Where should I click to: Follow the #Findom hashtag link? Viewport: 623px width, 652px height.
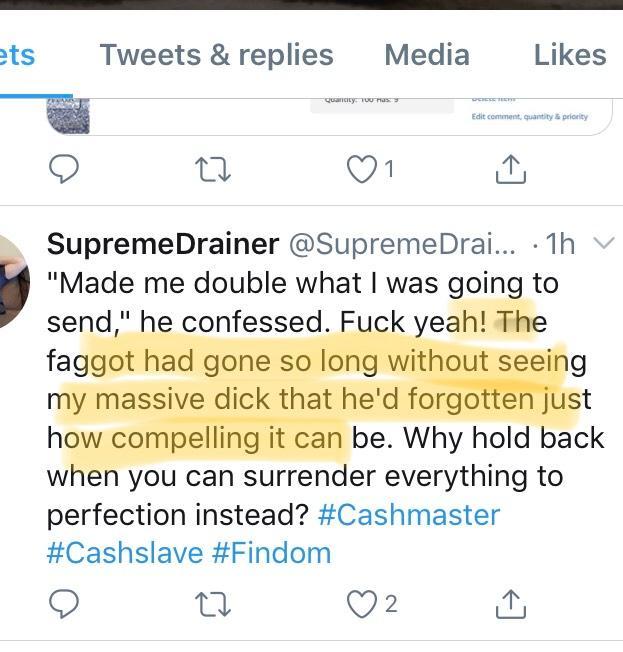point(271,552)
